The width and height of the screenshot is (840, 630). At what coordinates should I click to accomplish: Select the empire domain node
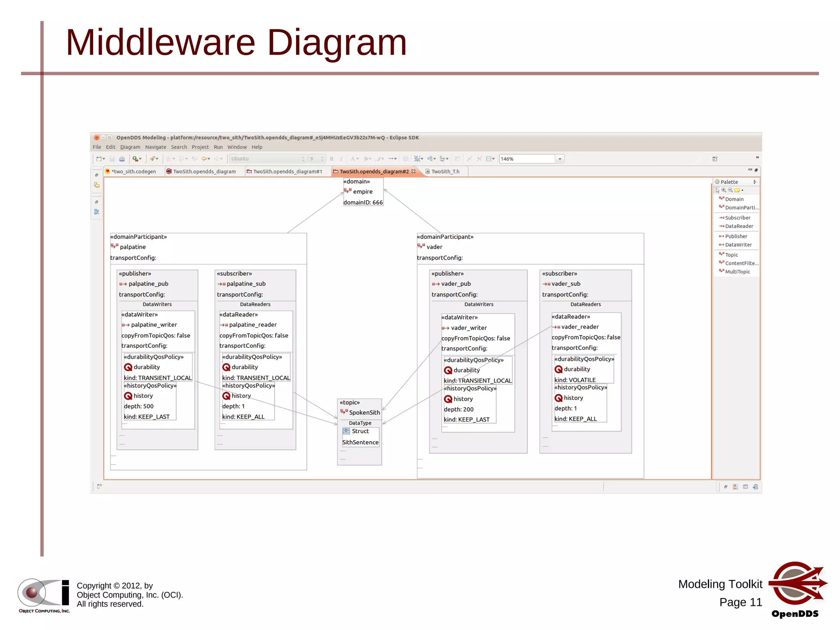coord(363,192)
